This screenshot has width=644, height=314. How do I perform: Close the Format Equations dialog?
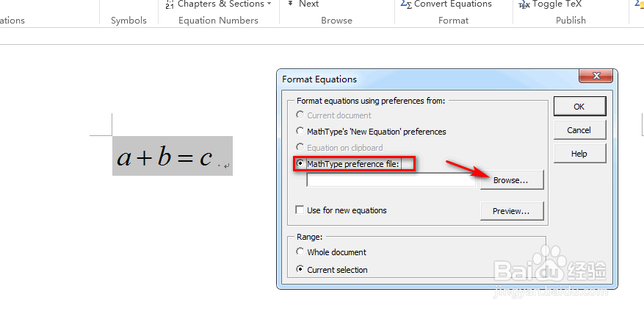(596, 76)
